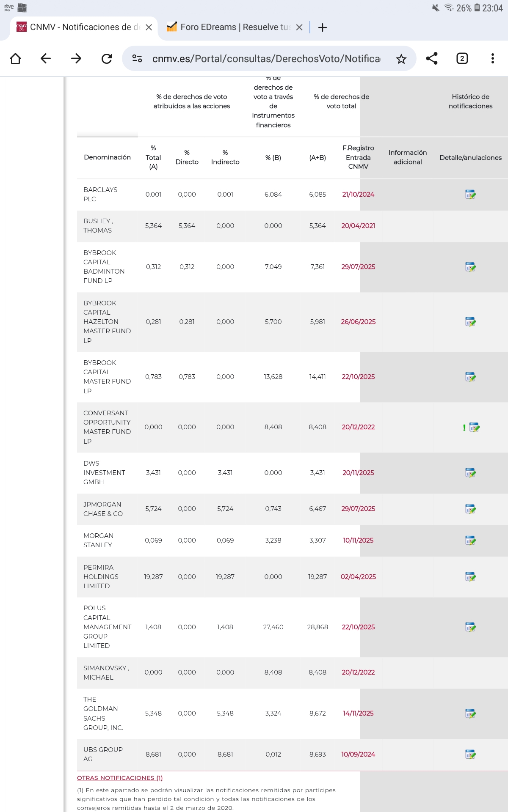Select the CNMV Notificaciones tab
The height and width of the screenshot is (812, 508).
78,27
